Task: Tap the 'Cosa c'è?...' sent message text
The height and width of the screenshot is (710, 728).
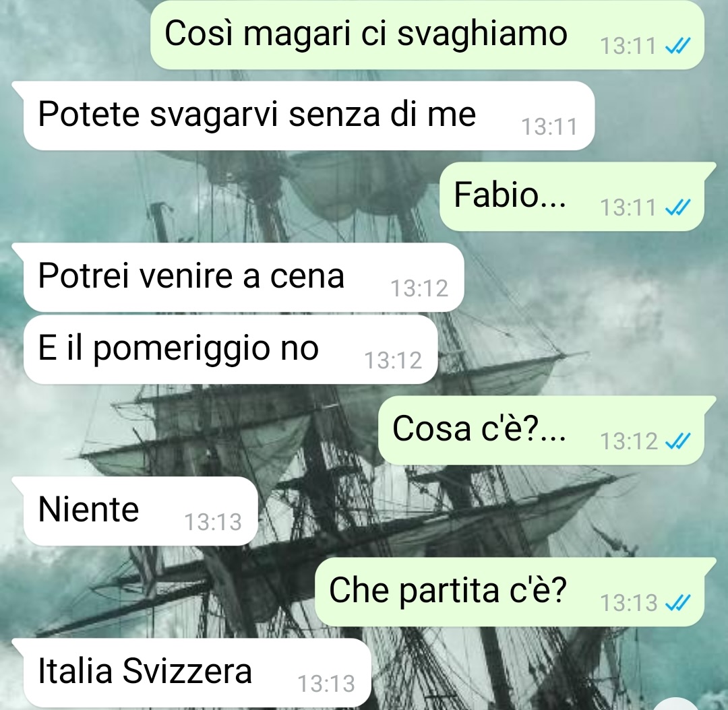Action: [479, 429]
